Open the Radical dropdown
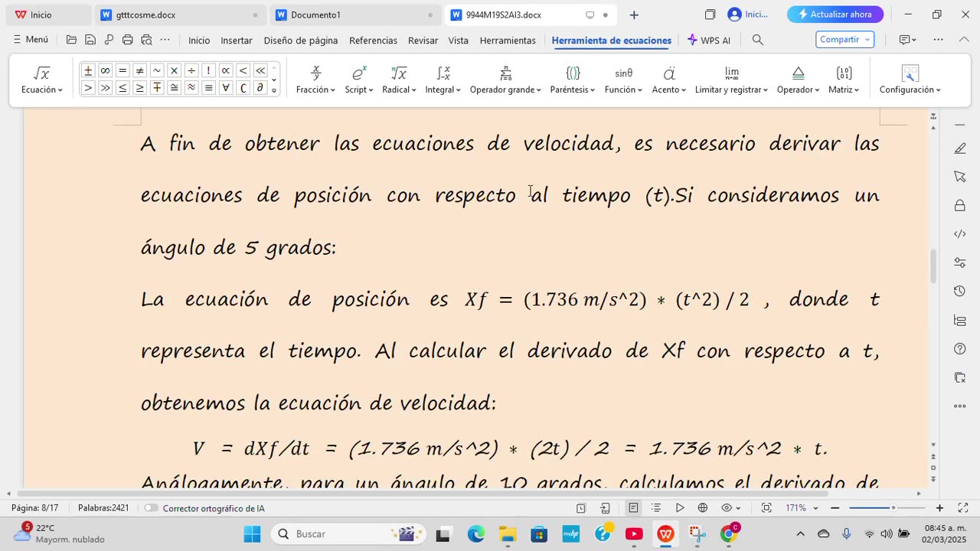 click(399, 80)
